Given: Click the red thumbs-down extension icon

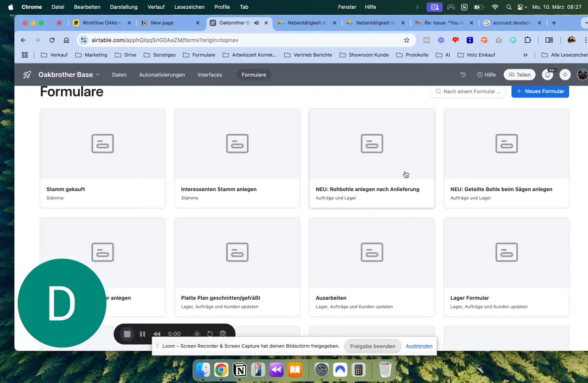Looking at the screenshot, I should tap(455, 40).
